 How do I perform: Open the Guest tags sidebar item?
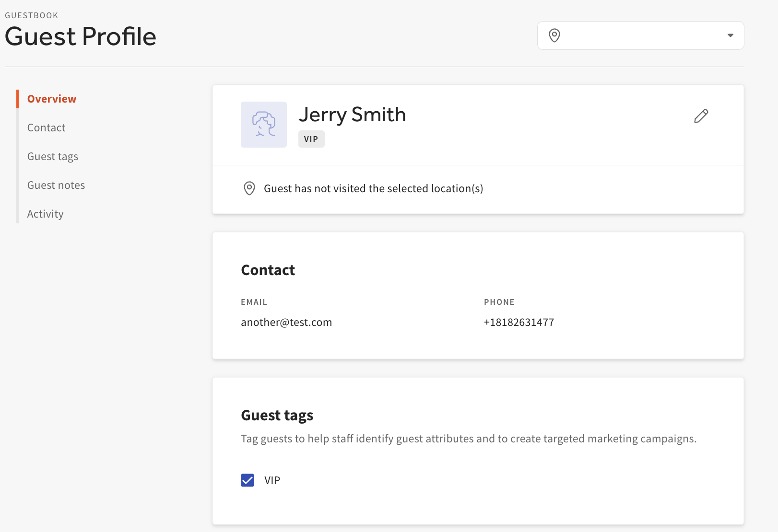[x=53, y=156]
